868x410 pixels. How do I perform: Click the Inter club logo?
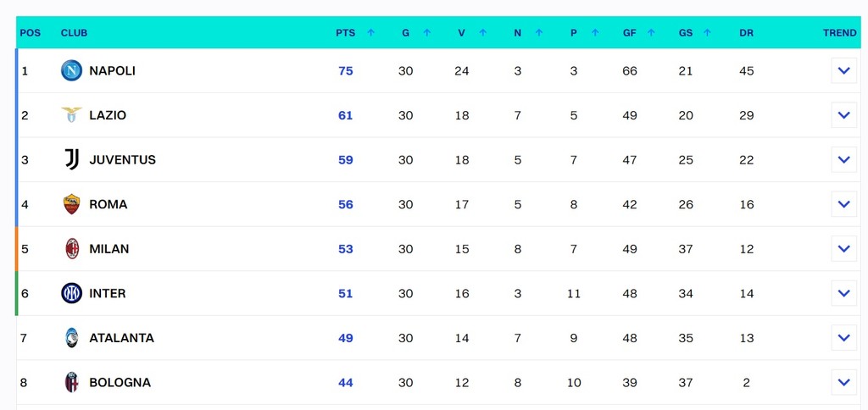click(71, 294)
